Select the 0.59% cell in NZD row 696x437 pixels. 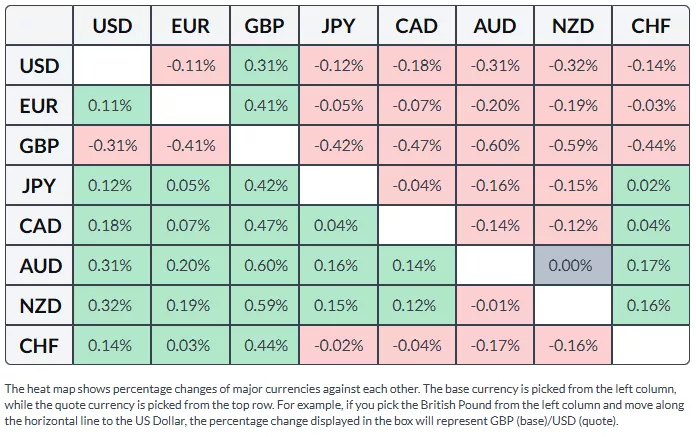[x=265, y=306]
